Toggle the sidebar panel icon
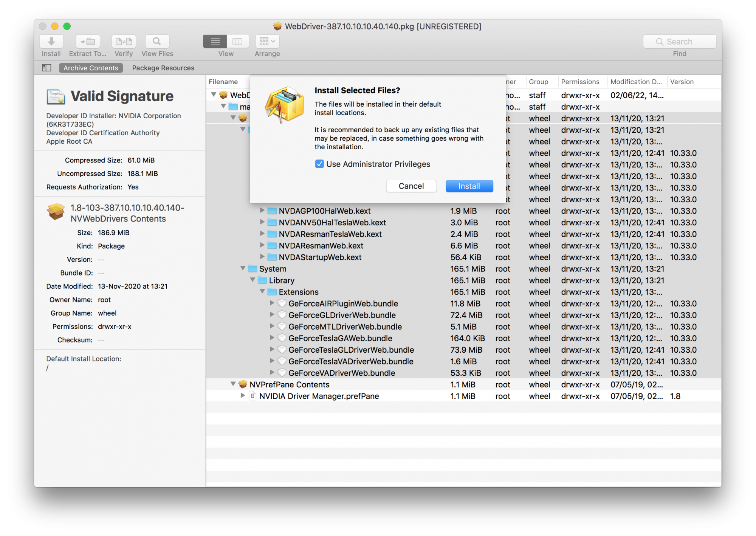Screen dimensions: 756x536 coord(46,68)
